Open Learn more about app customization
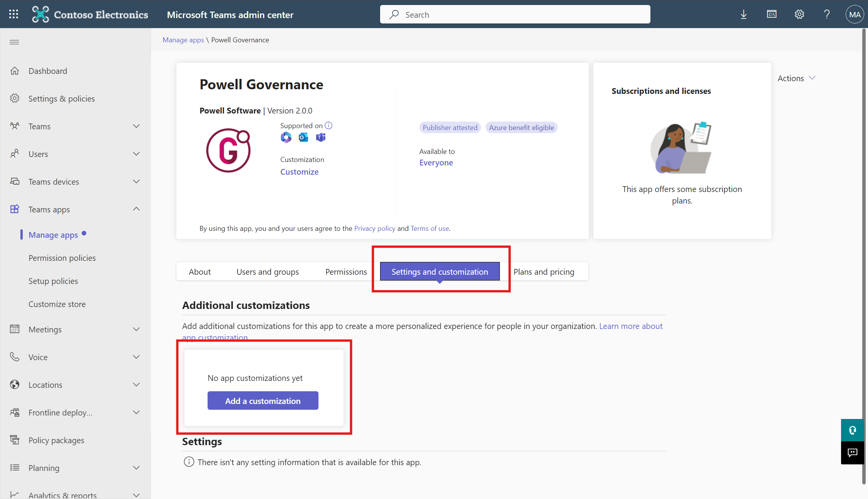 631,326
